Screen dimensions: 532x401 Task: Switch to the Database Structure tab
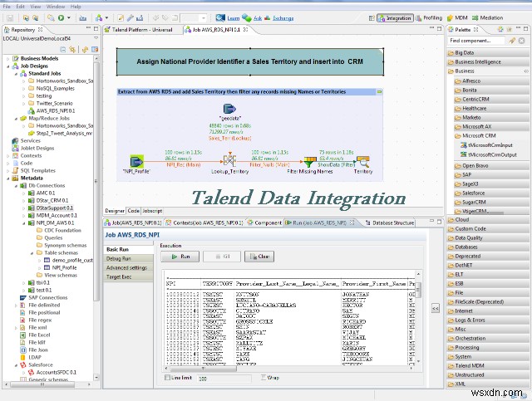pyautogui.click(x=392, y=223)
